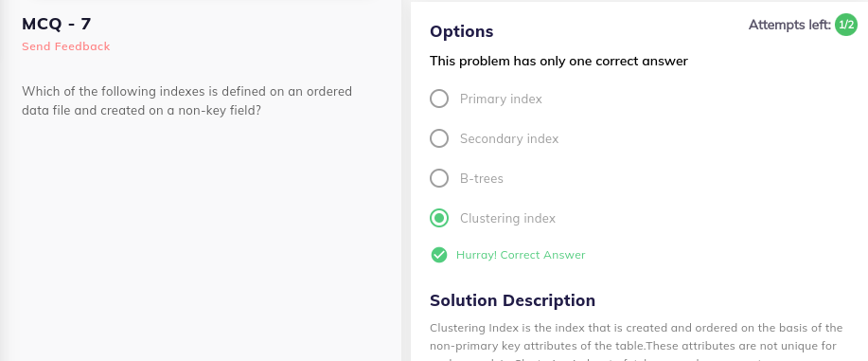
Task: Click the Solution Description heading
Action: pyautogui.click(x=513, y=300)
